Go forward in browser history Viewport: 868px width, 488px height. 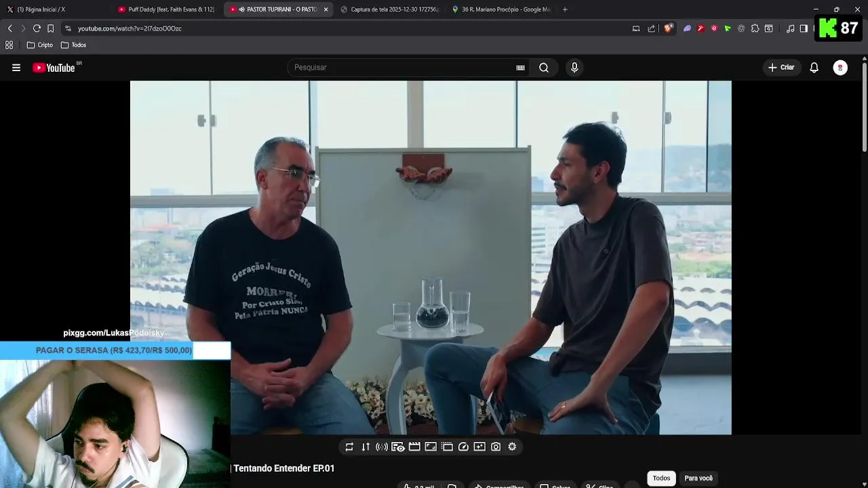coord(23,28)
